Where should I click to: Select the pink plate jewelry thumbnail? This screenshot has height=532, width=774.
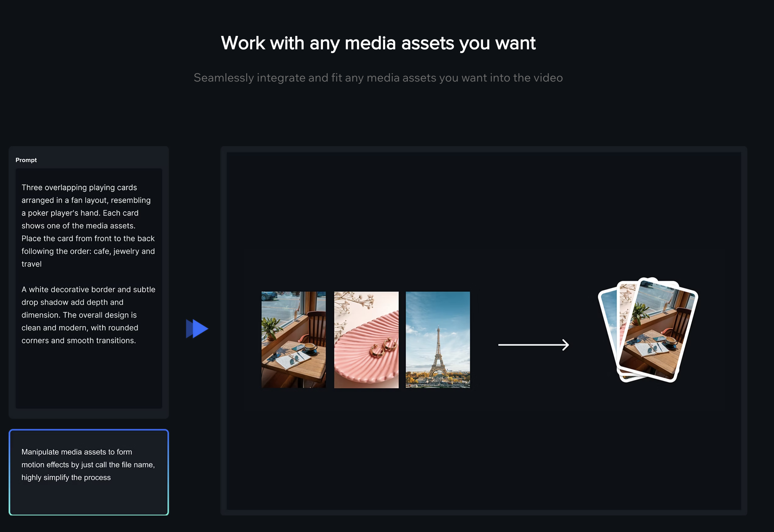pos(366,339)
